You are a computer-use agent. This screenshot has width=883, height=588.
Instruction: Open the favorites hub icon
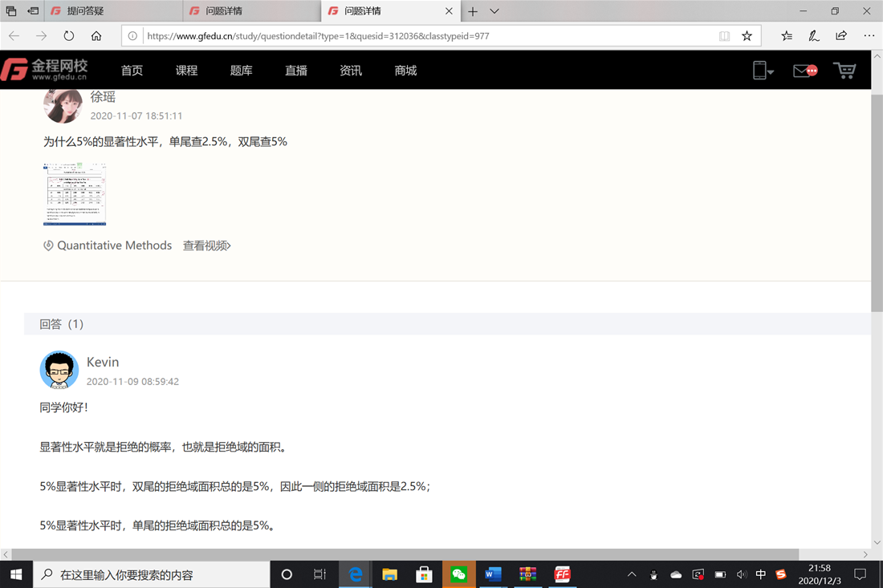pos(787,36)
